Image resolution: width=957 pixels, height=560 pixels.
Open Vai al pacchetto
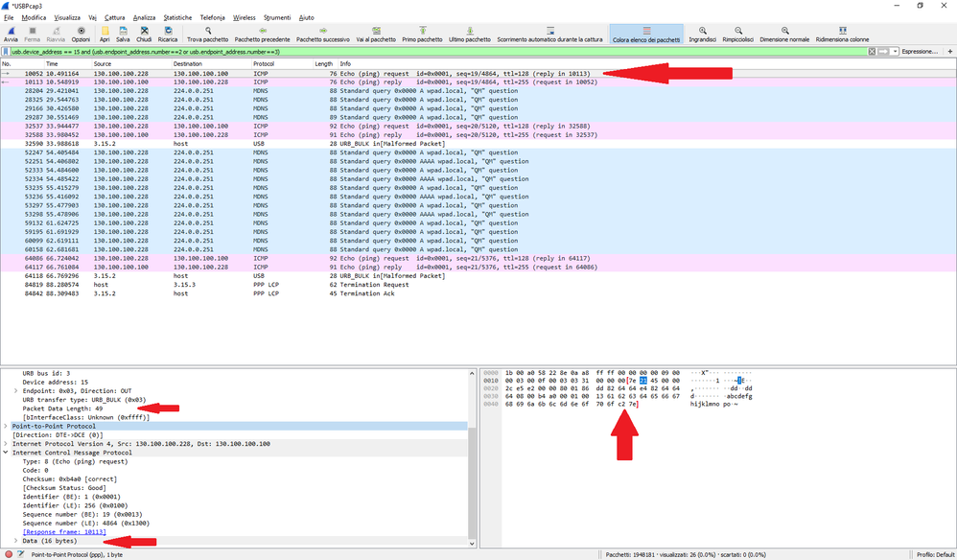[376, 35]
